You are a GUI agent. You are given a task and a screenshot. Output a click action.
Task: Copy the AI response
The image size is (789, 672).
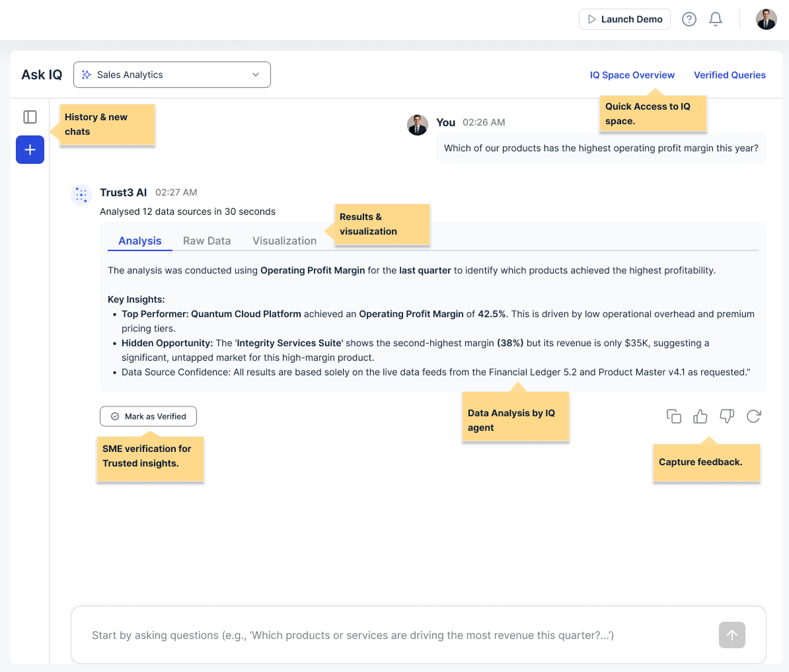pyautogui.click(x=674, y=416)
